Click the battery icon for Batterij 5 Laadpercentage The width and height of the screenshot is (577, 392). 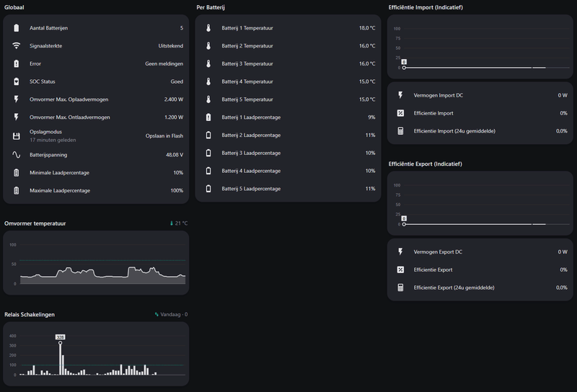[208, 189]
